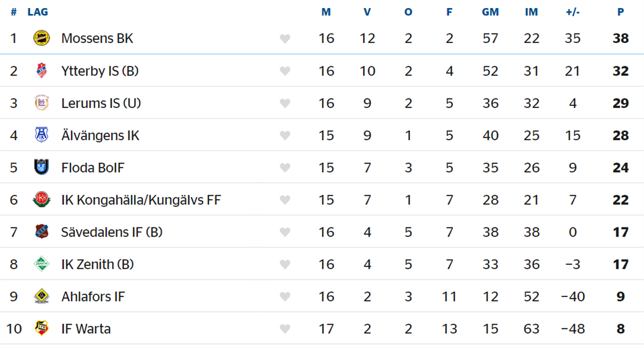The width and height of the screenshot is (644, 348).
Task: Click the +/- goal difference header
Action: (x=572, y=12)
